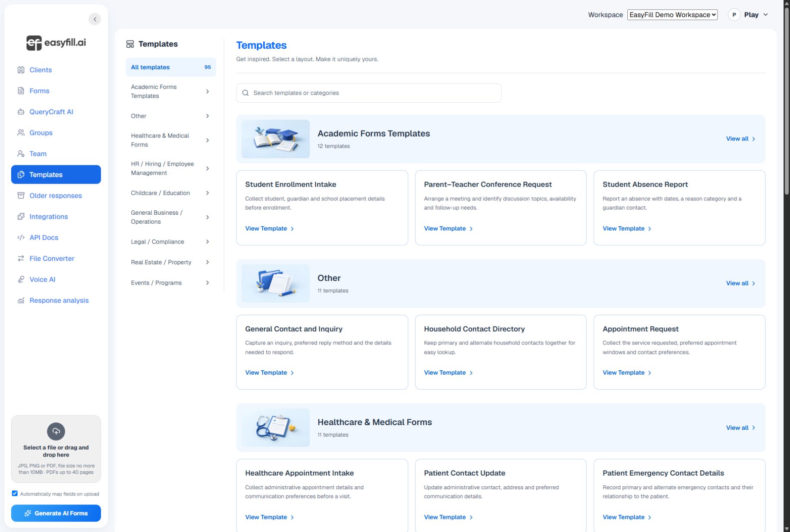The image size is (790, 532).
Task: Click the Healthcare stethoscope clipboard thumbnail
Action: [x=275, y=428]
